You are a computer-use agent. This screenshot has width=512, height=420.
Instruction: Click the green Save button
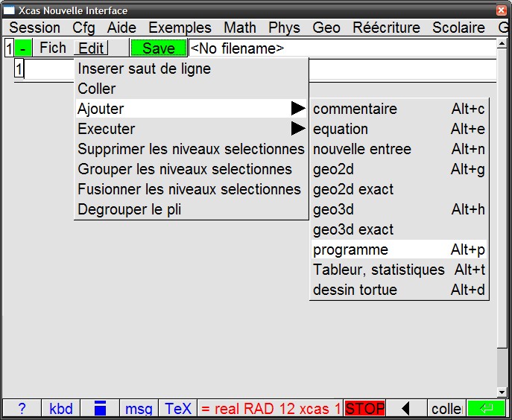pyautogui.click(x=159, y=48)
